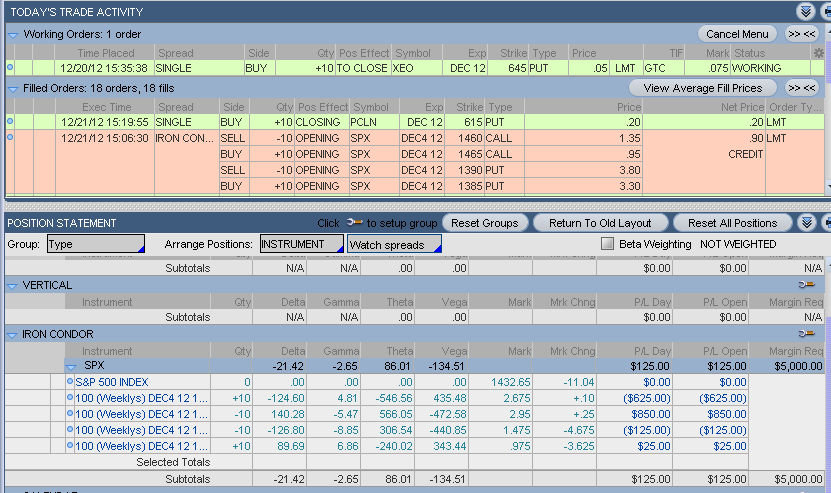
Task: Open the Arrange Positions INSTRUMENT dropdown
Action: click(300, 244)
